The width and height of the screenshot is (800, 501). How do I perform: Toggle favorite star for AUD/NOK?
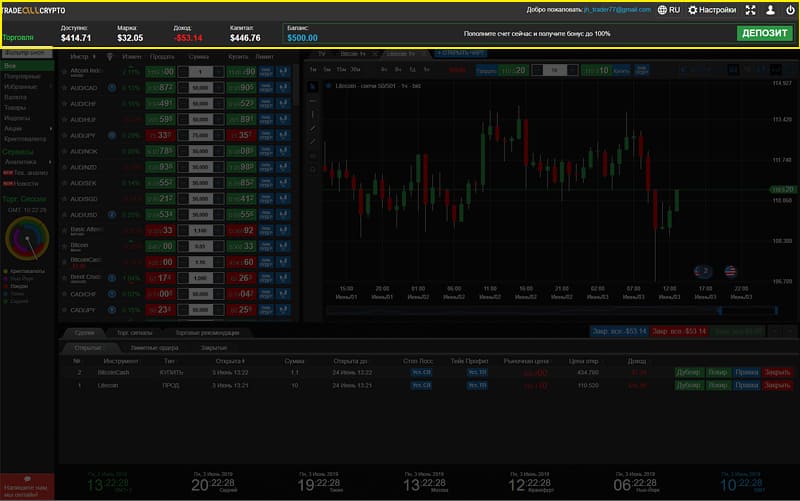click(64, 151)
